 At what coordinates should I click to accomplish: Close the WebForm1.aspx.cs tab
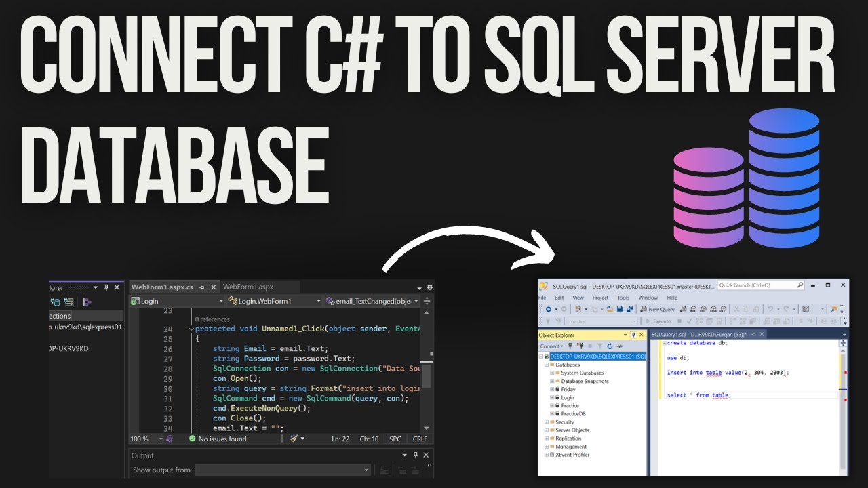click(x=213, y=287)
